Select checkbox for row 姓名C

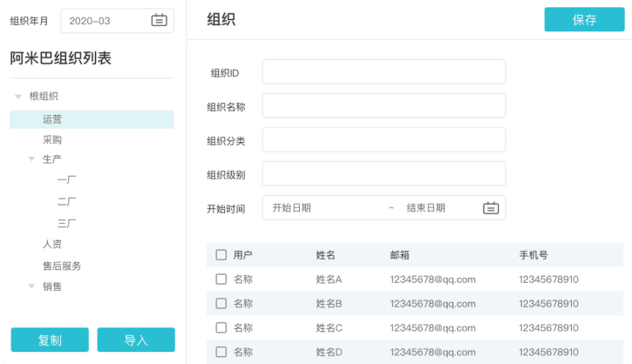pyautogui.click(x=221, y=328)
